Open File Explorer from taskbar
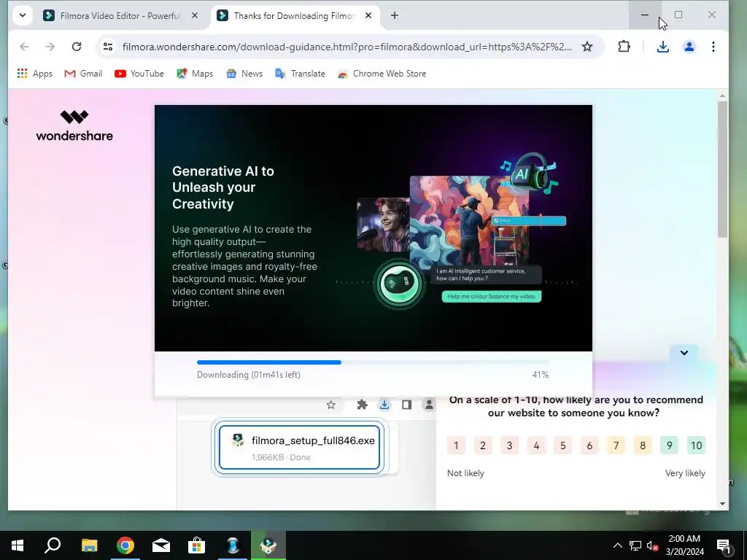Image resolution: width=747 pixels, height=560 pixels. click(x=89, y=545)
